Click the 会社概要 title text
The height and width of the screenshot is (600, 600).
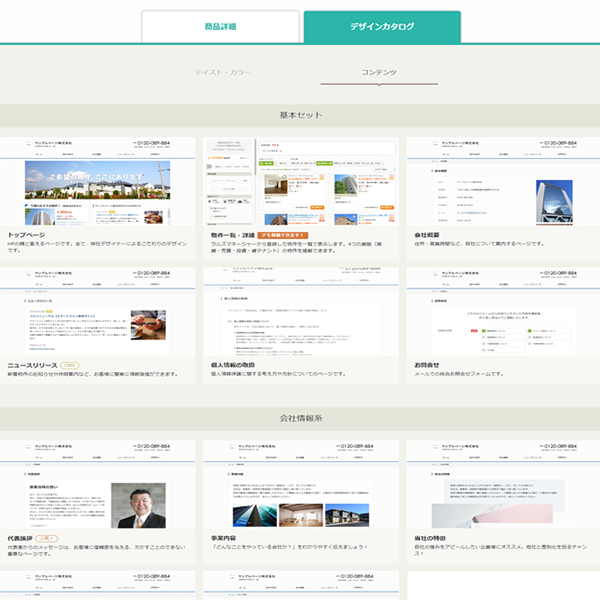tap(426, 234)
